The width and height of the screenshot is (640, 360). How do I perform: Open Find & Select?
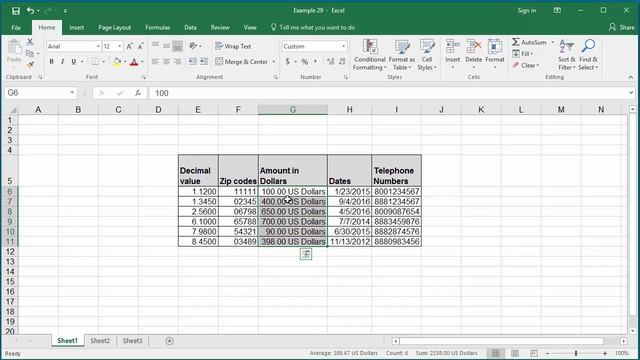click(588, 55)
